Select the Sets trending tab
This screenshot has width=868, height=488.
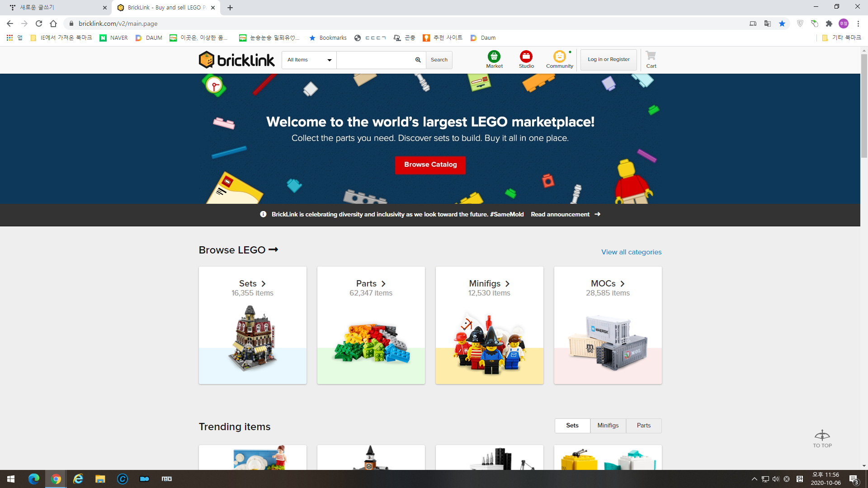[572, 426]
